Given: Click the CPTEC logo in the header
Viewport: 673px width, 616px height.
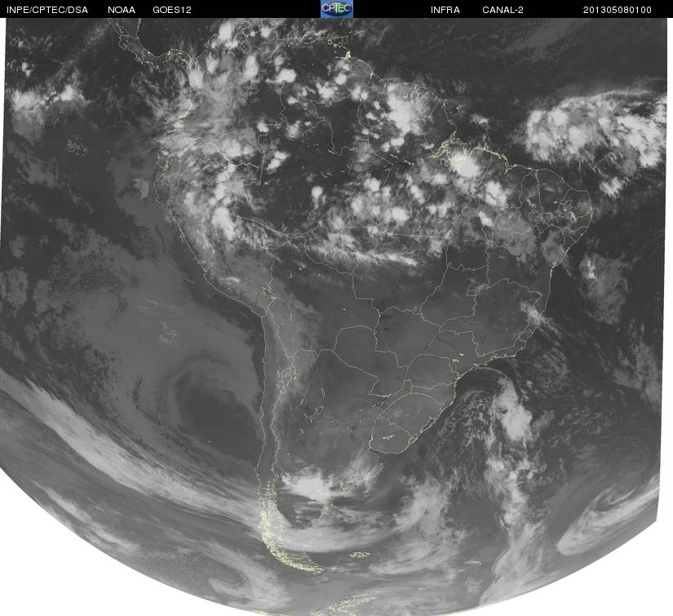Looking at the screenshot, I should tap(337, 9).
